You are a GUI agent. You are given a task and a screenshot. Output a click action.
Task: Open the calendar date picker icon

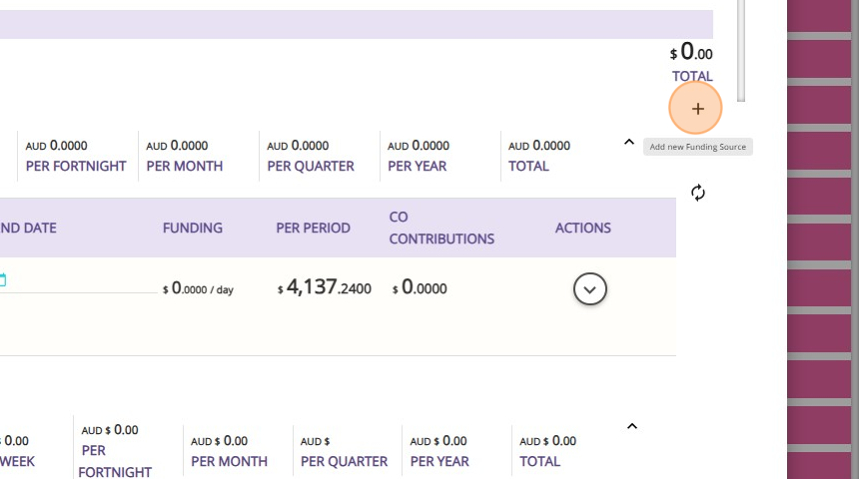tap(3, 280)
